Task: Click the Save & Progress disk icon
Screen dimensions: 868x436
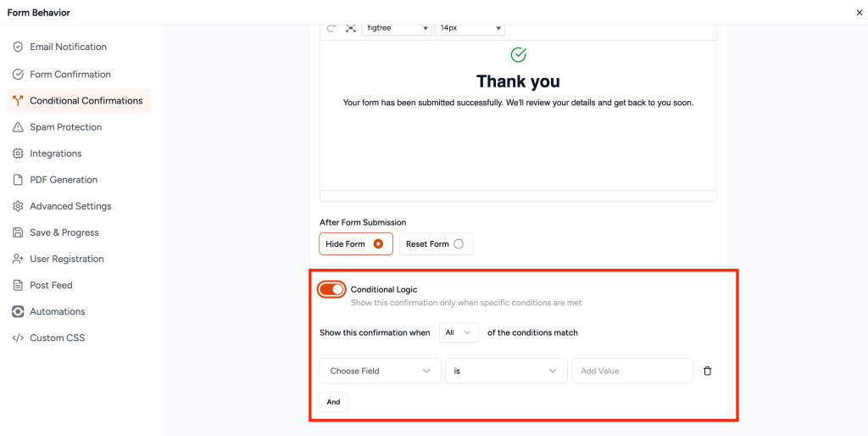Action: point(18,232)
